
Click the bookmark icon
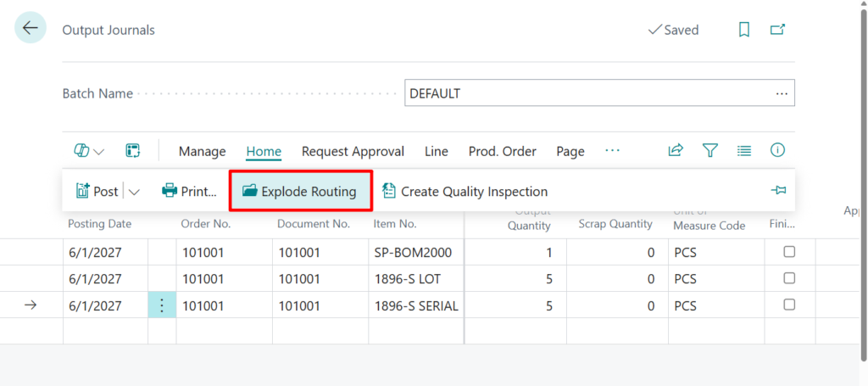[x=744, y=30]
